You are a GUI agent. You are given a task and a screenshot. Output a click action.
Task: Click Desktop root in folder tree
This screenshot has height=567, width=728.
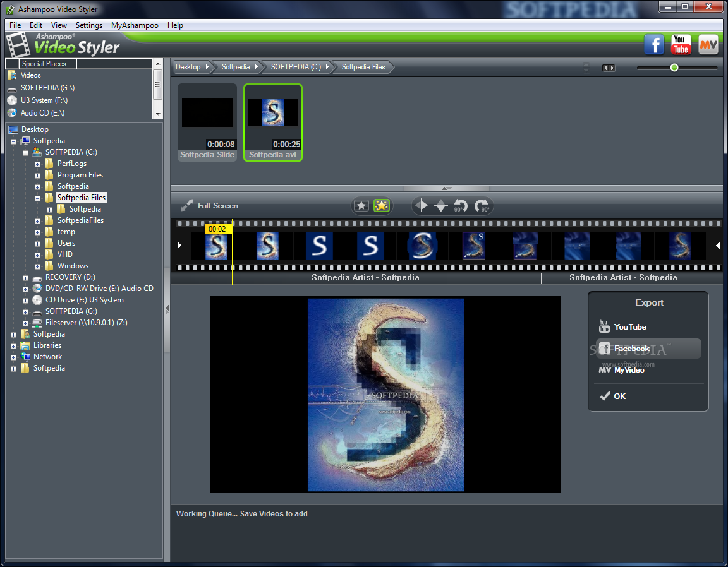(x=35, y=129)
